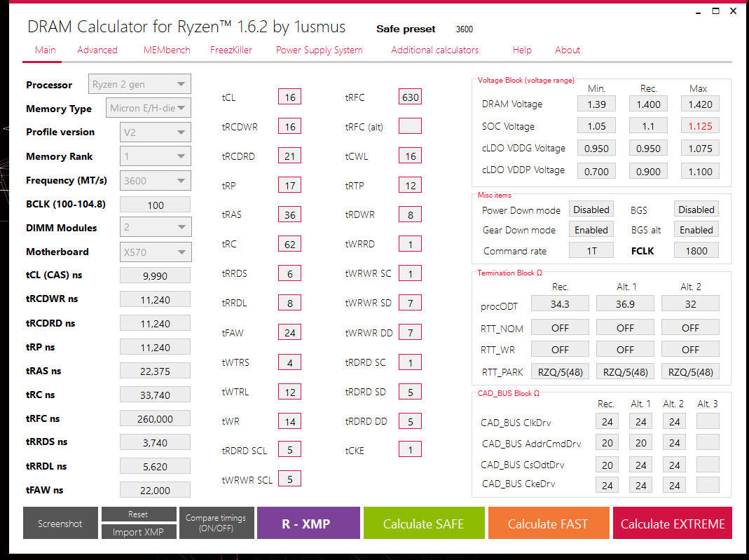Click the SOC Voltage Max value 1.125
Screen dimensions: 749x560
click(x=700, y=126)
